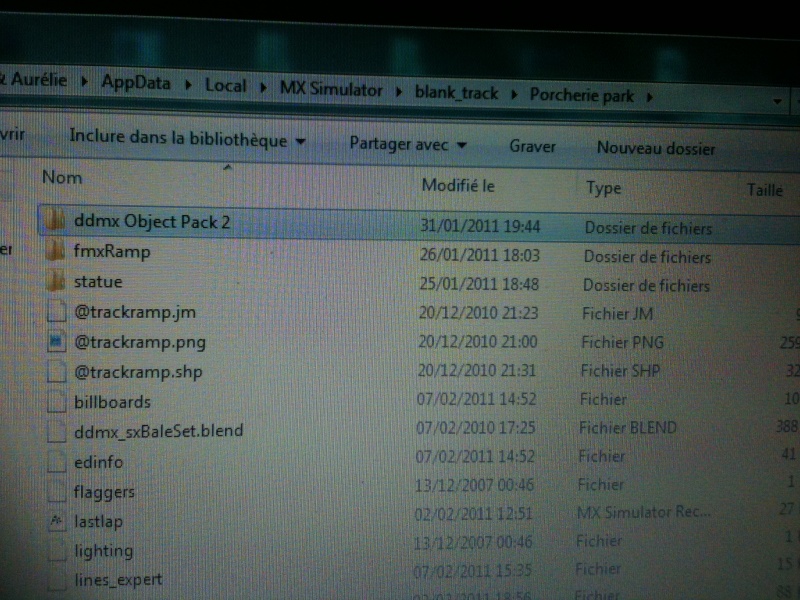This screenshot has width=800, height=600.
Task: Select the @trackramp.jm file icon
Action: (57, 311)
